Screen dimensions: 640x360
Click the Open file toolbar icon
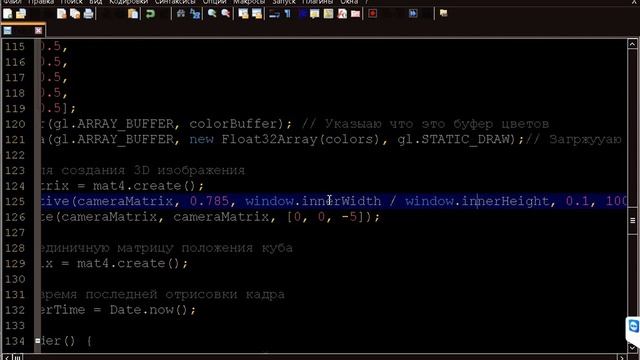[21, 14]
